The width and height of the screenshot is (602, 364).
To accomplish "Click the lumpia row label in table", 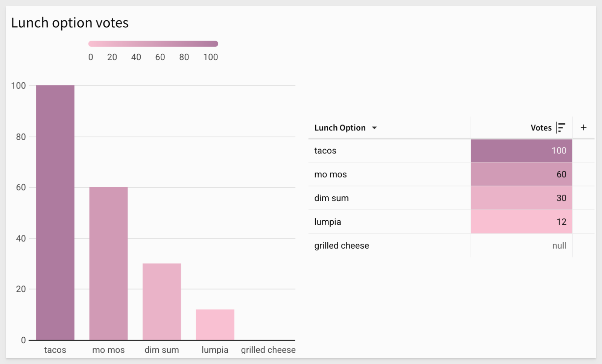I will [328, 222].
